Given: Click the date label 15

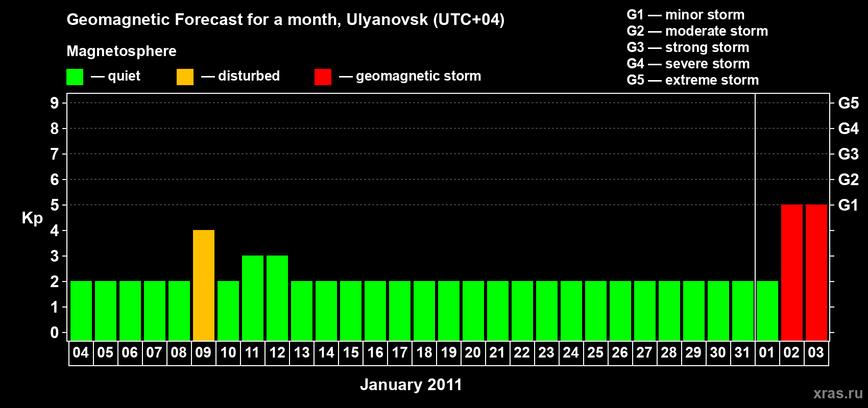Looking at the screenshot, I should [351, 353].
